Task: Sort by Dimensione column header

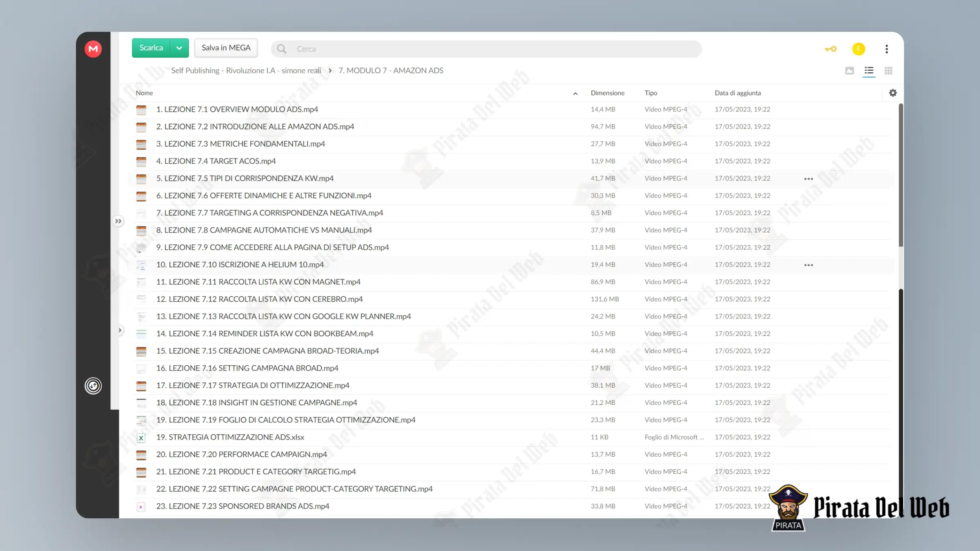Action: click(607, 93)
